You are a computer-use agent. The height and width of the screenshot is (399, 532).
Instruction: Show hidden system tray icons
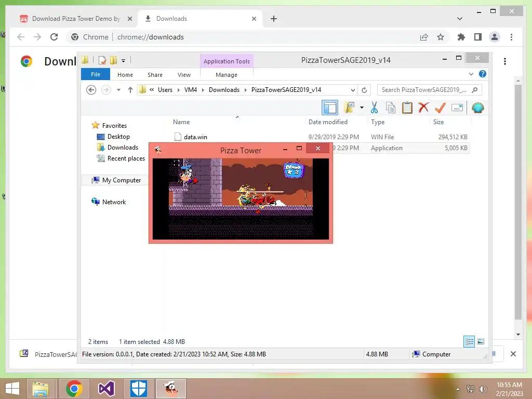pyautogui.click(x=458, y=389)
